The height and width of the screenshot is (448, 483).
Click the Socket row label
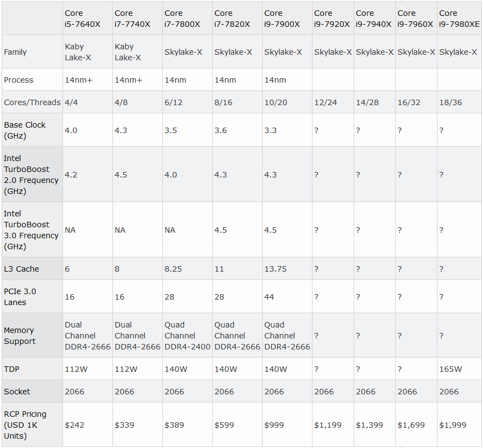pos(32,392)
